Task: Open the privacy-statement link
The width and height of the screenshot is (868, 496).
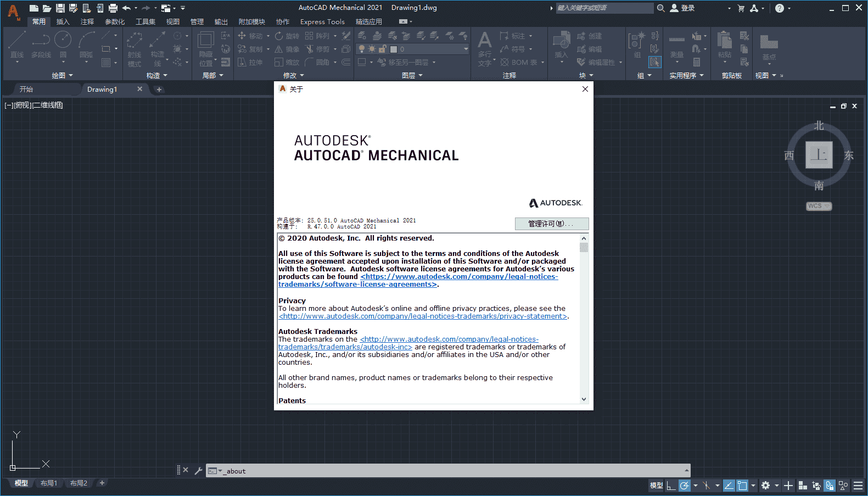Action: pos(423,316)
